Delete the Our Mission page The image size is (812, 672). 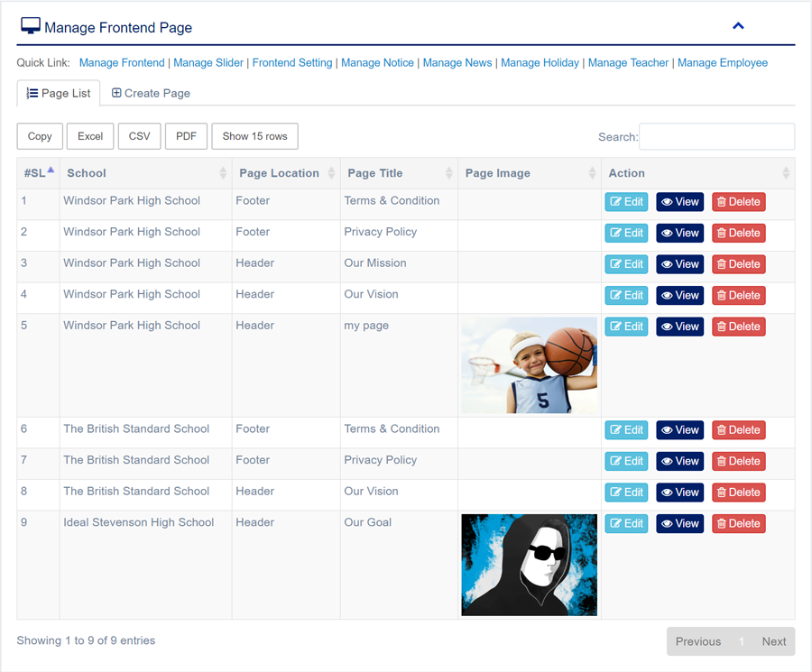(738, 264)
